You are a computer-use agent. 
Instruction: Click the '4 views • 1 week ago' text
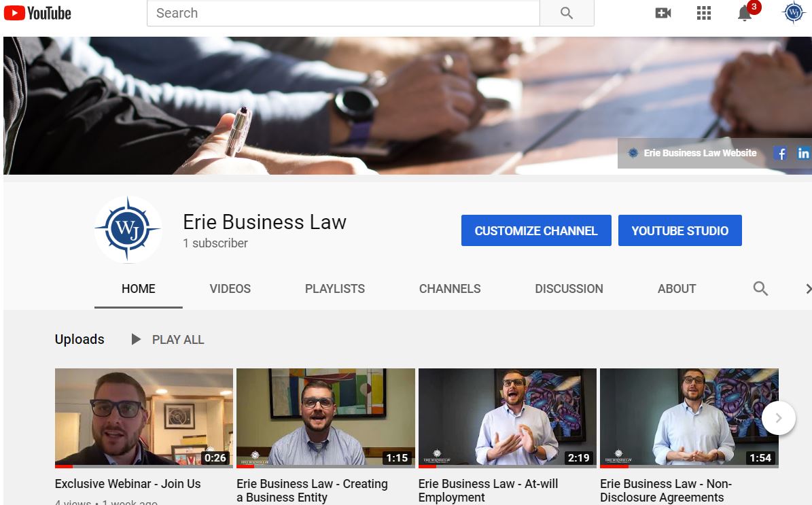point(106,502)
